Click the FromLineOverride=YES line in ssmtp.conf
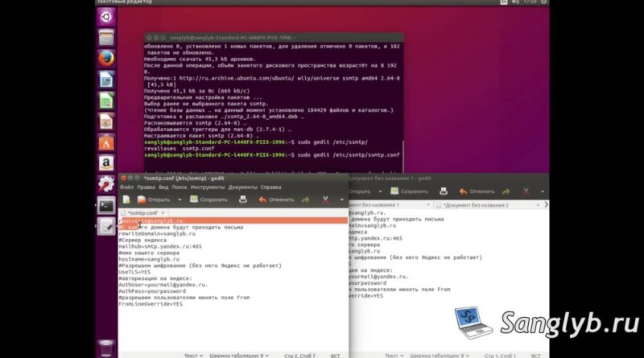This screenshot has height=358, width=644. (x=151, y=304)
